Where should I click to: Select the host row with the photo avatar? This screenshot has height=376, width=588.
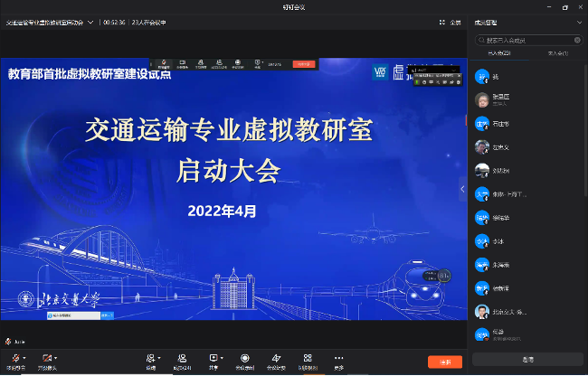pyautogui.click(x=526, y=100)
